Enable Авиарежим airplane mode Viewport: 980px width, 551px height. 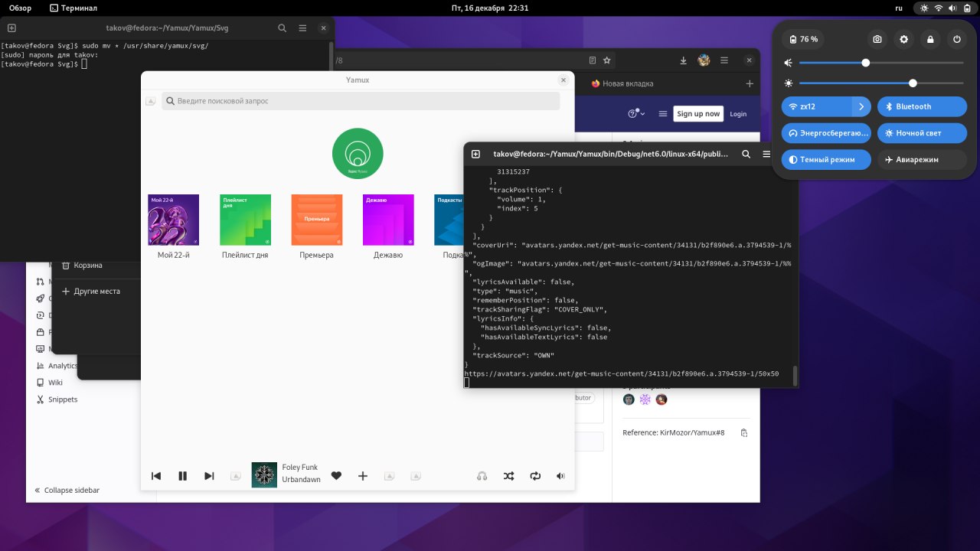922,160
